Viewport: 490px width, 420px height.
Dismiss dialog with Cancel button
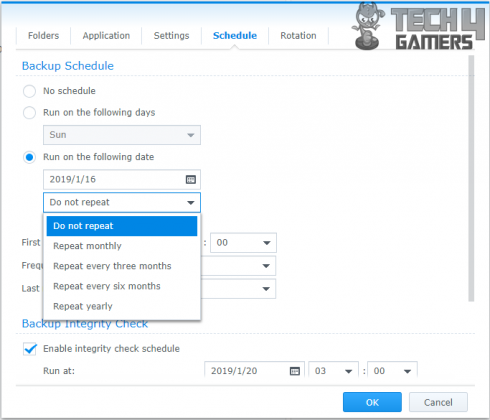pos(438,402)
